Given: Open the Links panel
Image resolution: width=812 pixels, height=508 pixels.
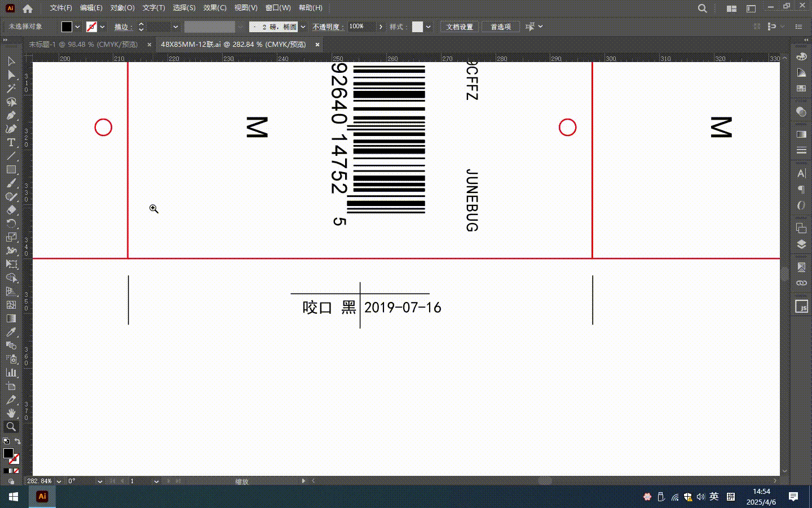Looking at the screenshot, I should click(801, 283).
